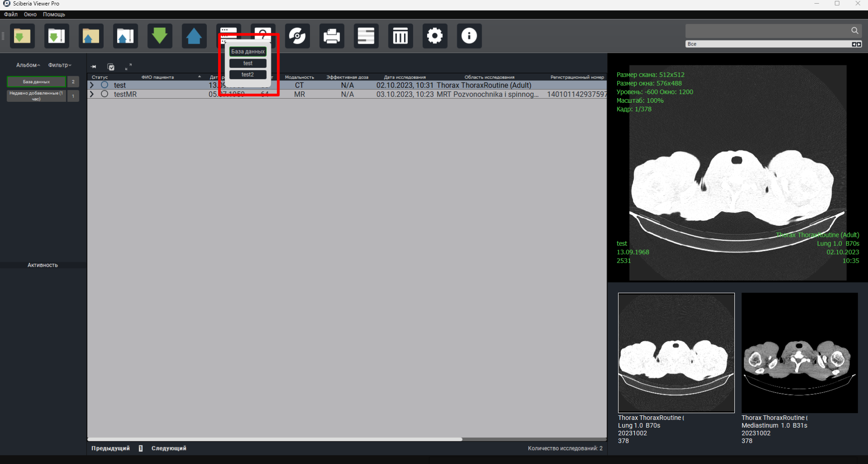Click the Модальность column header
Screen dimensions: 868x464
coord(299,77)
